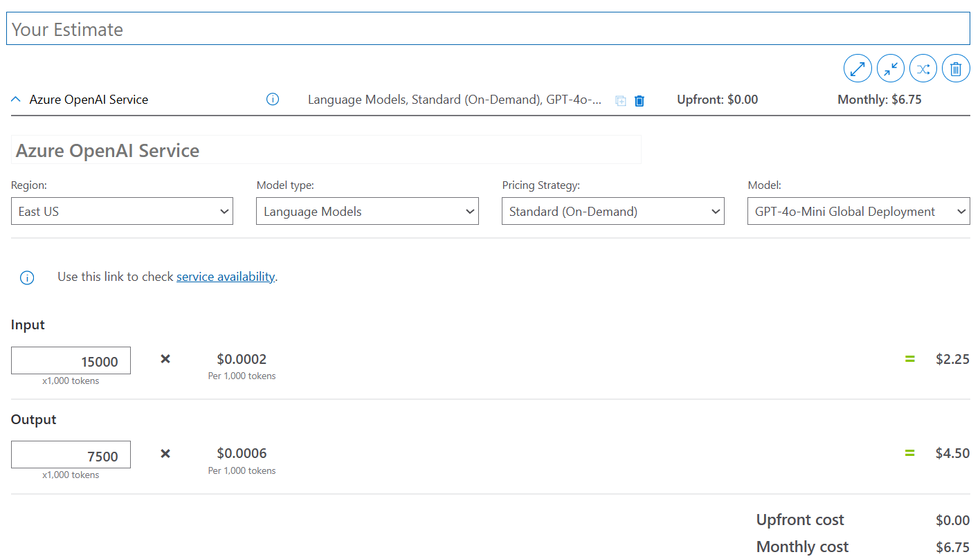Click the Your Estimate name field
Image resolution: width=980 pixels, height=559 pixels.
coord(488,28)
